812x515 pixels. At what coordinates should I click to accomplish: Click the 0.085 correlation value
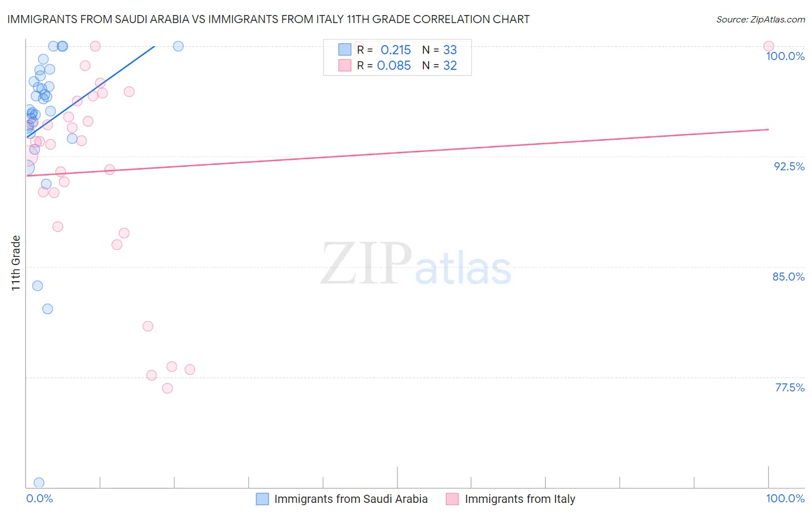(x=394, y=65)
